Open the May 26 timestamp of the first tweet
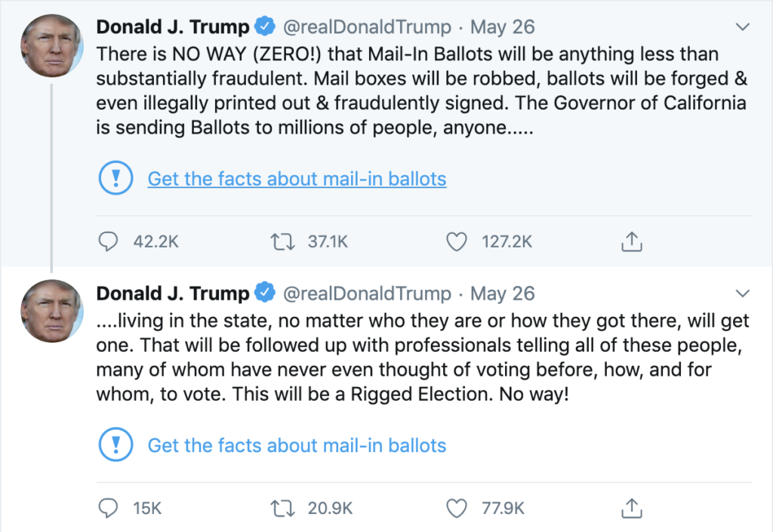 pos(503,26)
